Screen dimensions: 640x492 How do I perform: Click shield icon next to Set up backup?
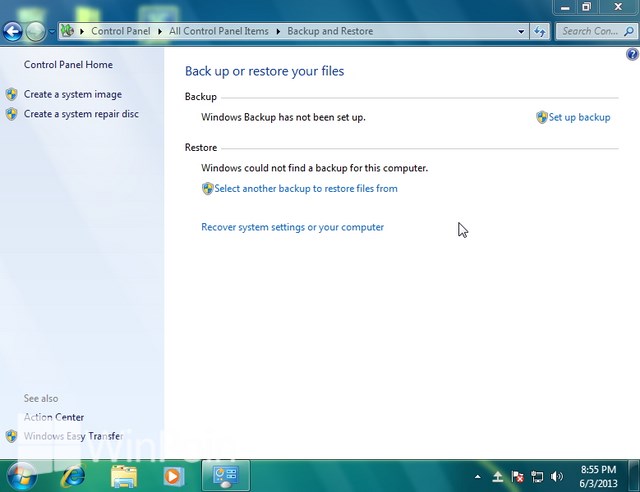[x=542, y=117]
